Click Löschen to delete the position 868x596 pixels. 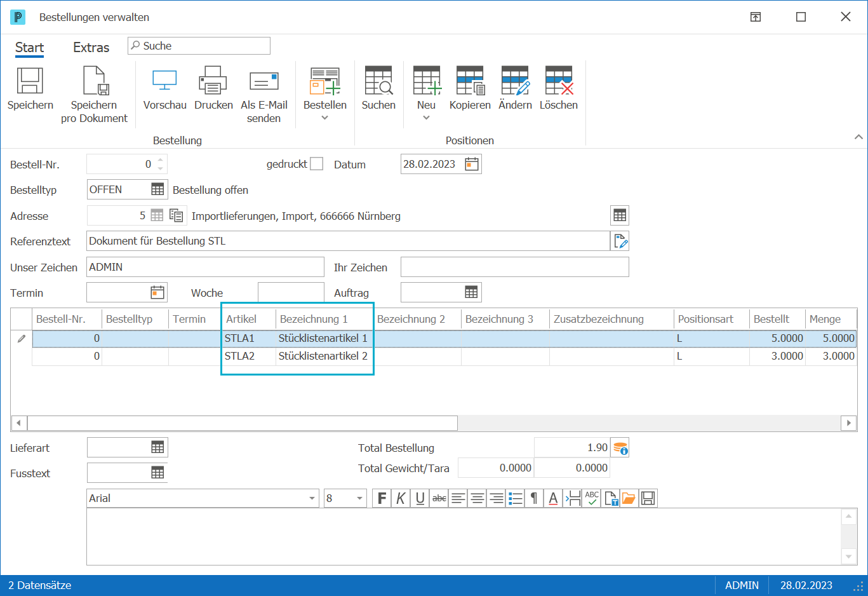coord(559,88)
